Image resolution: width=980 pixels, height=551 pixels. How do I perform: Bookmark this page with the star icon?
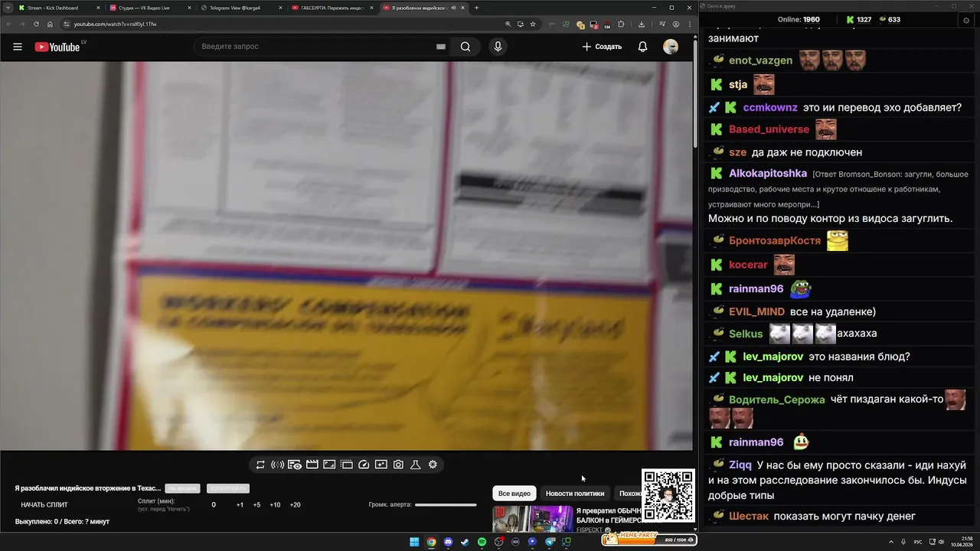pyautogui.click(x=533, y=24)
